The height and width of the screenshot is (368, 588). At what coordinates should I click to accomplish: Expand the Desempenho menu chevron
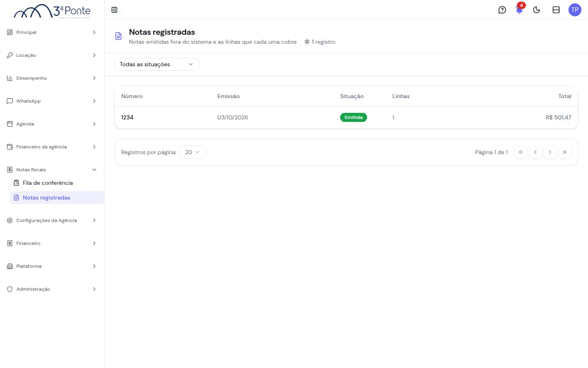[x=94, y=78]
